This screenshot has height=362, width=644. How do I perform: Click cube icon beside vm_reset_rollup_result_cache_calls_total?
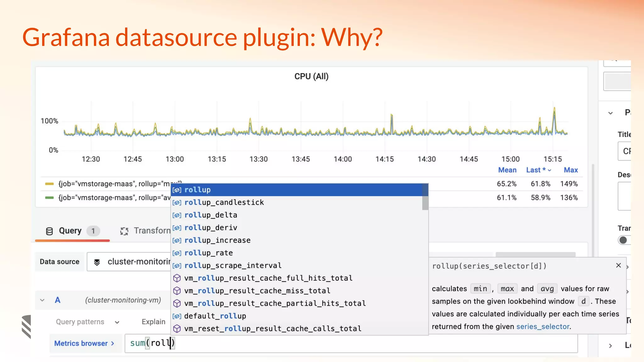tap(177, 329)
